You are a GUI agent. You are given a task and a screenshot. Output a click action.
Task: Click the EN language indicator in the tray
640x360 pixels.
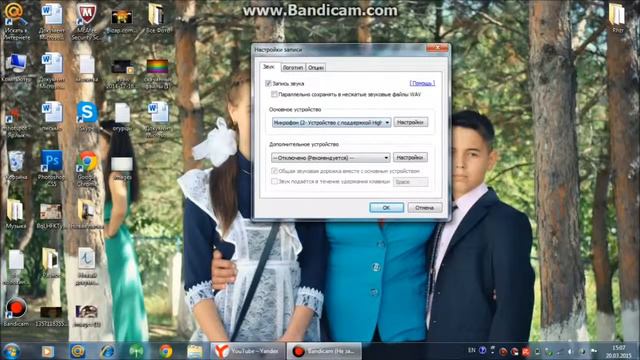point(472,350)
